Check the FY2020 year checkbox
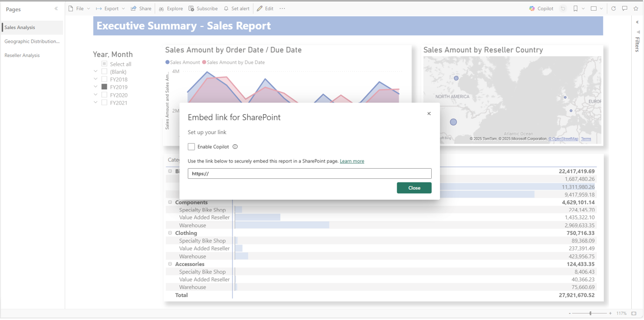Screen dimensions: 644x320 click(104, 95)
